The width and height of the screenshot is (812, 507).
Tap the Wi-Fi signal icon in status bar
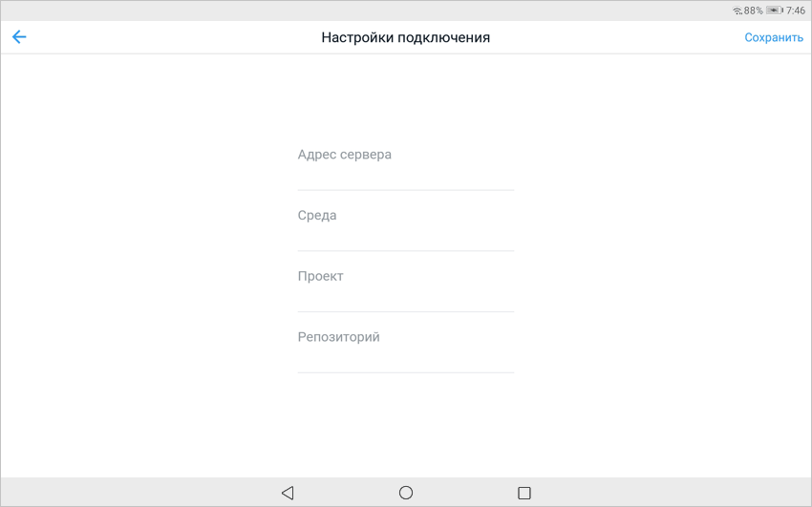click(737, 11)
